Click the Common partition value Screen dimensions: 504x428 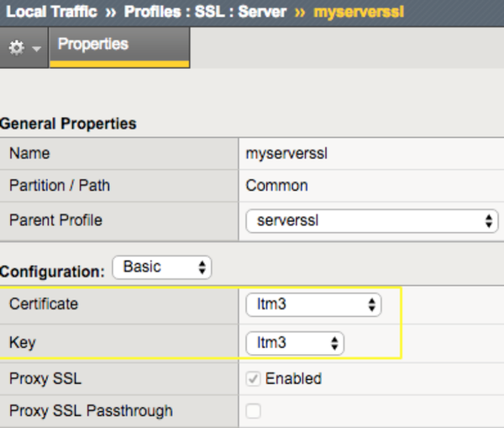point(276,186)
